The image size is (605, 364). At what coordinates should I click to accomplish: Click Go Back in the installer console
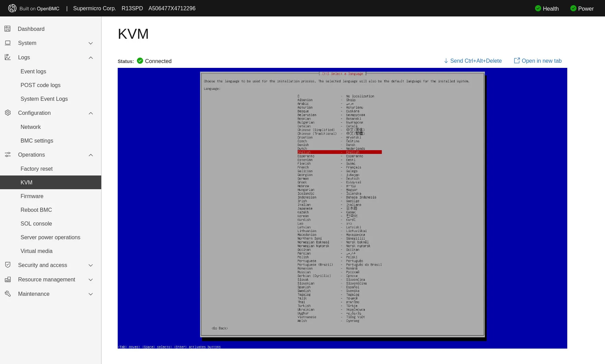coord(220,328)
